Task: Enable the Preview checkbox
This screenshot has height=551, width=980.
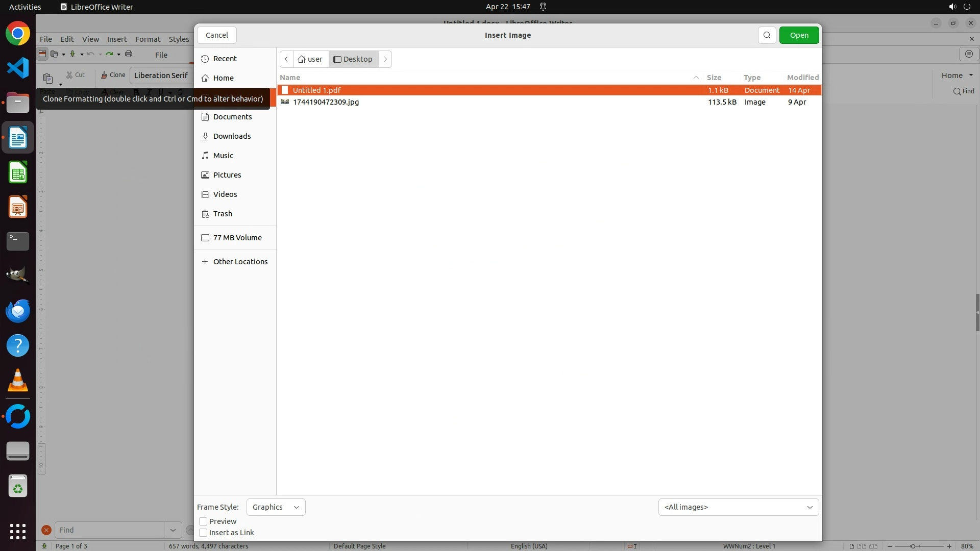Action: click(x=203, y=521)
